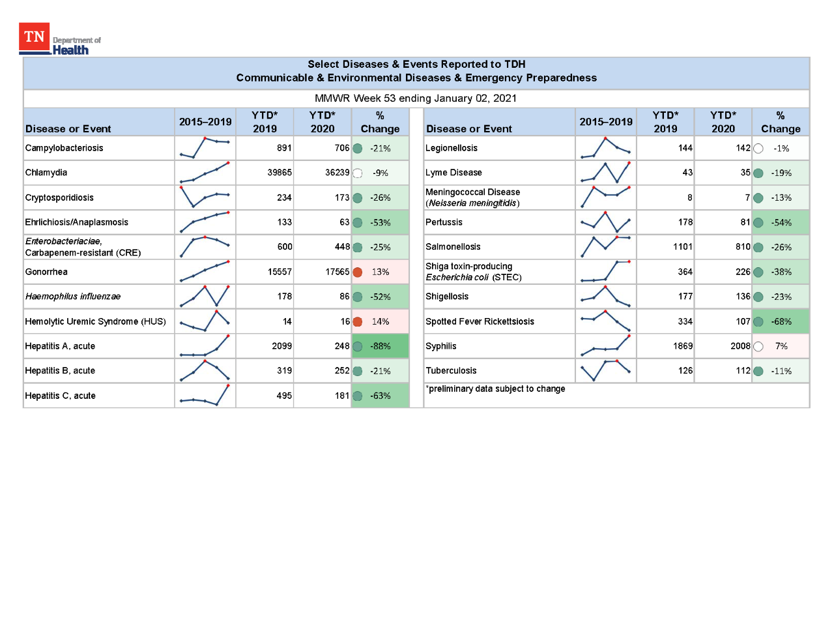
Task: Click the title "Select Diseases & Events Reported to TDH"
Action: [416, 64]
